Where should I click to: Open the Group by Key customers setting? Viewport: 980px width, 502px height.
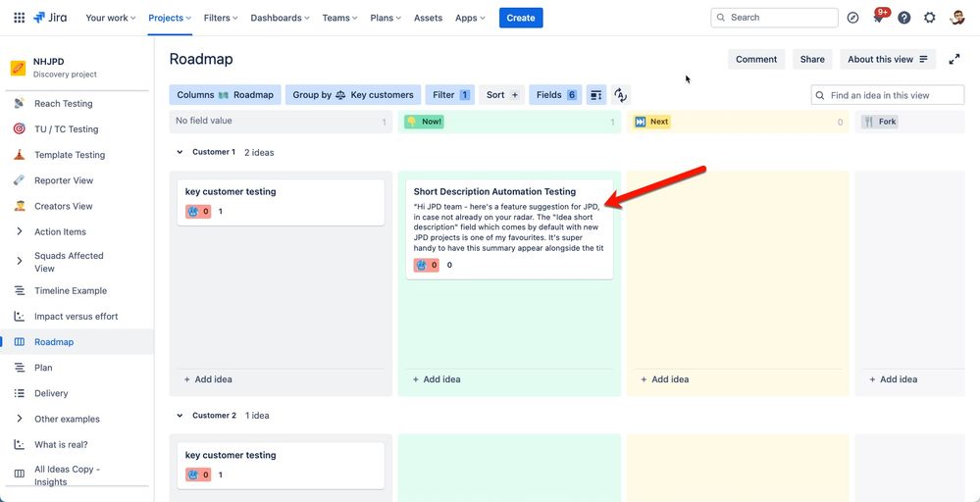point(353,95)
